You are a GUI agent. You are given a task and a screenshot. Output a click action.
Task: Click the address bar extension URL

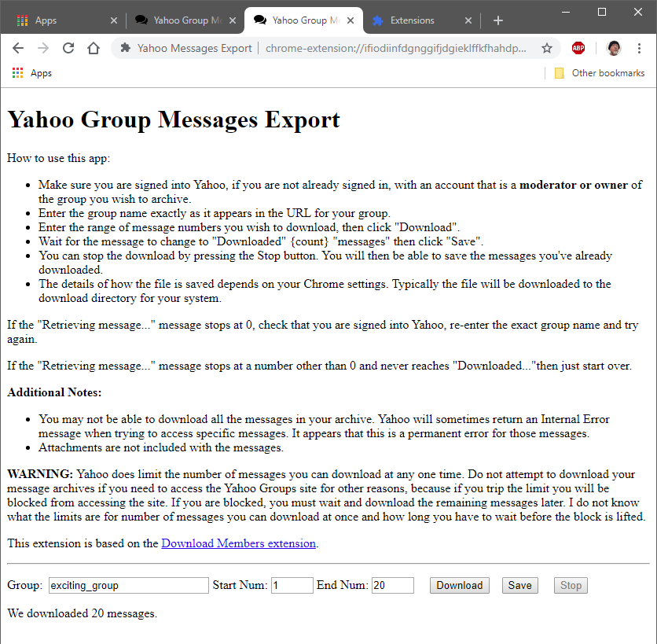(395, 48)
